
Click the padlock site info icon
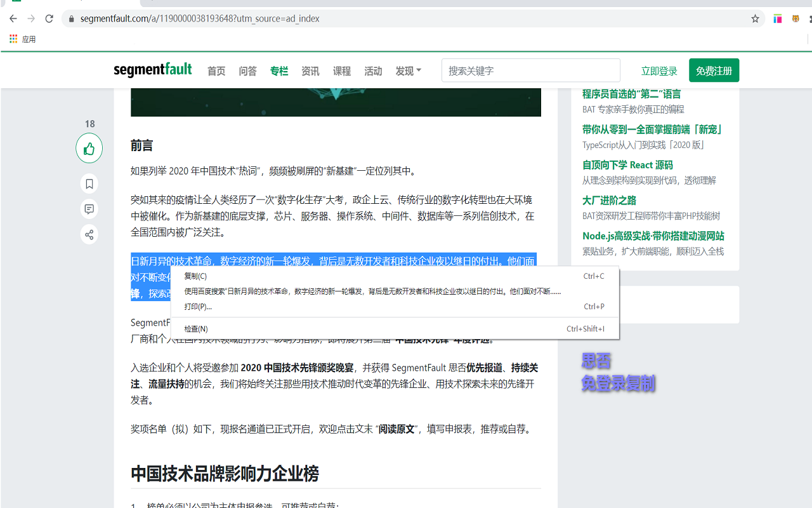(x=71, y=19)
